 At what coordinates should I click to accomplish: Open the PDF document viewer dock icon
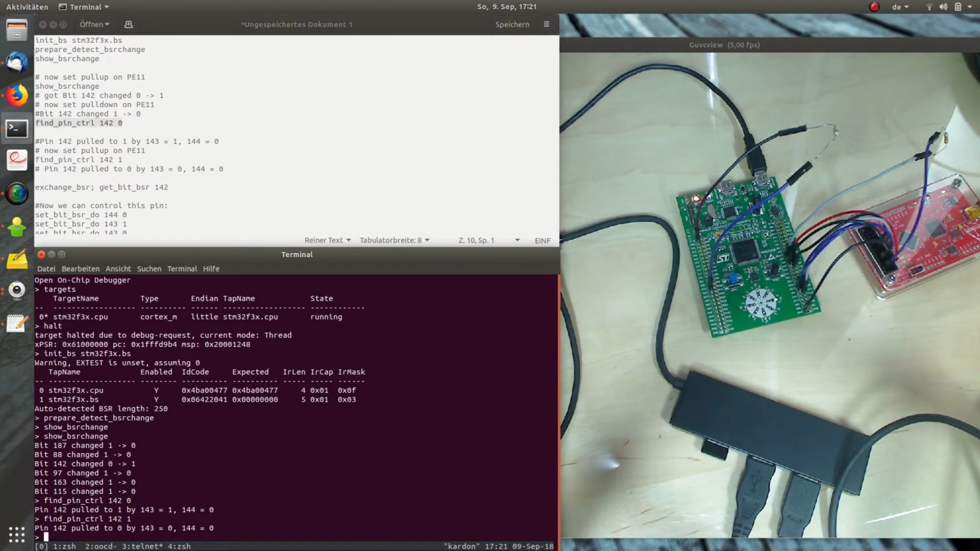pos(17,161)
